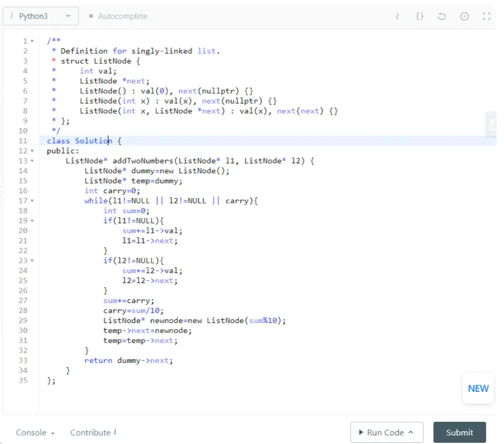Collapse the addTwoNumbers function at line 13
Image resolution: width=504 pixels, height=444 pixels.
(x=32, y=160)
